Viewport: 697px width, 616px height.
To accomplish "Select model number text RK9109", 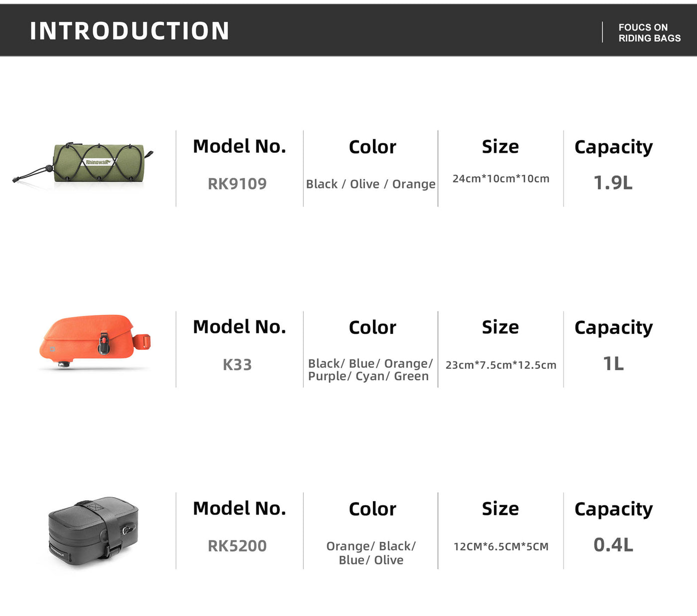I will click(x=237, y=184).
